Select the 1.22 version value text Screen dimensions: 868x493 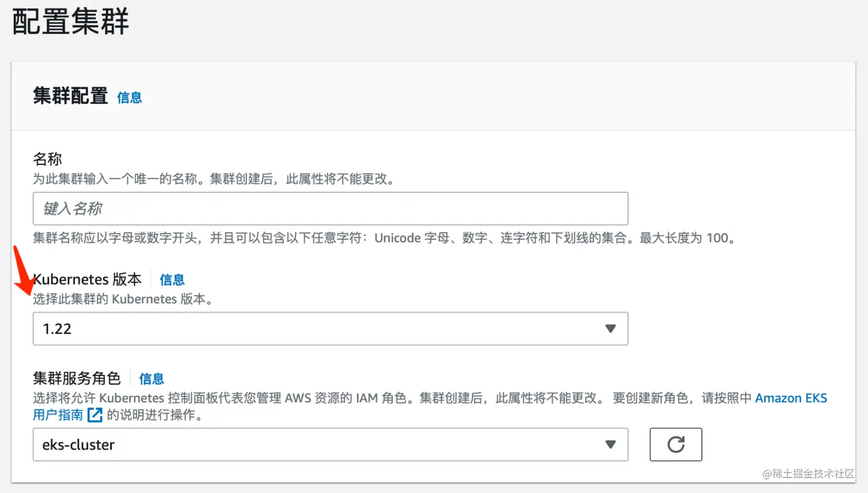pyautogui.click(x=56, y=328)
